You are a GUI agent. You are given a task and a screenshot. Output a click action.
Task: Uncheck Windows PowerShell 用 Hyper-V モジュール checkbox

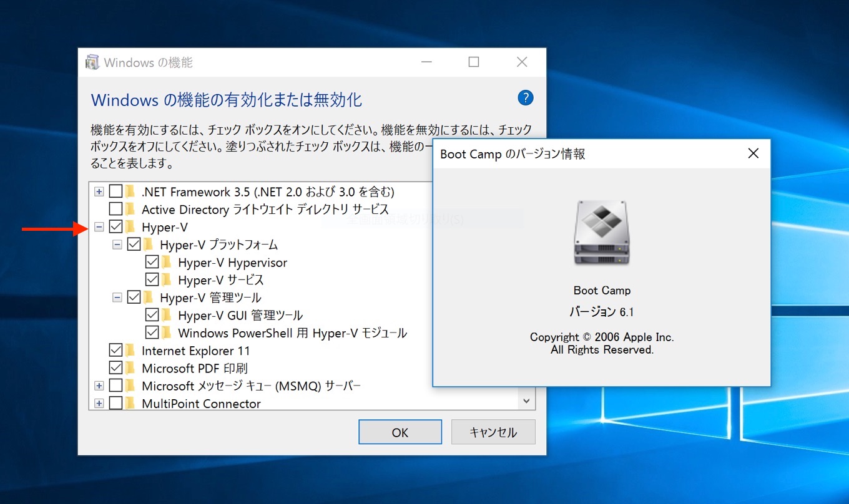(152, 332)
